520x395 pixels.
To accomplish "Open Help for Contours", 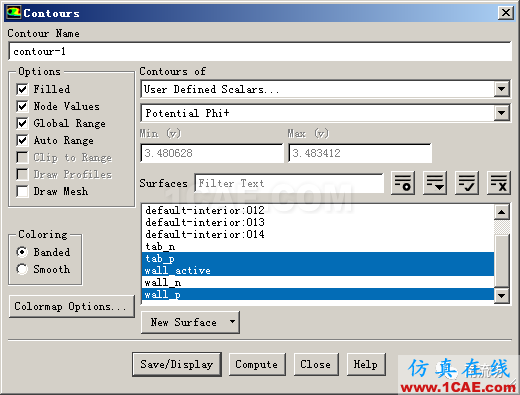I will tap(366, 364).
